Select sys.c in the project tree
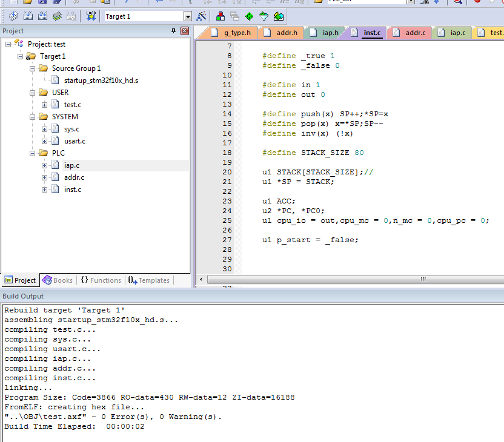Screen dimensions: 504x442 pos(71,129)
